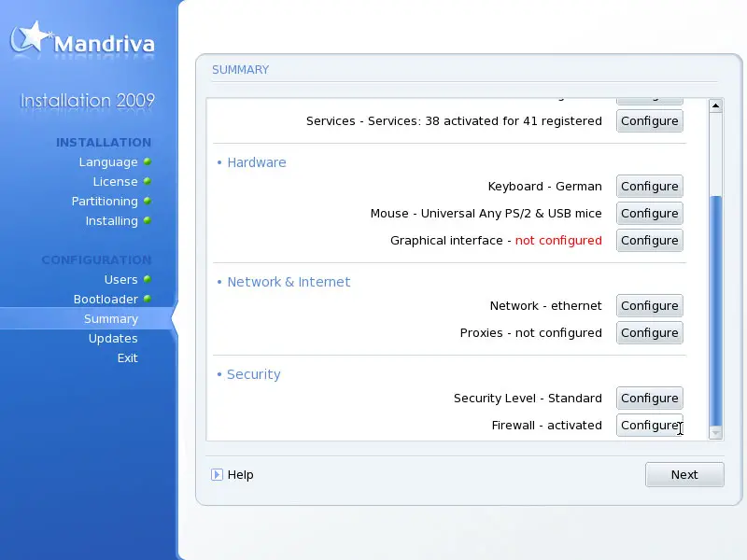
Task: Select the Exit step in the sidebar
Action: 128,357
